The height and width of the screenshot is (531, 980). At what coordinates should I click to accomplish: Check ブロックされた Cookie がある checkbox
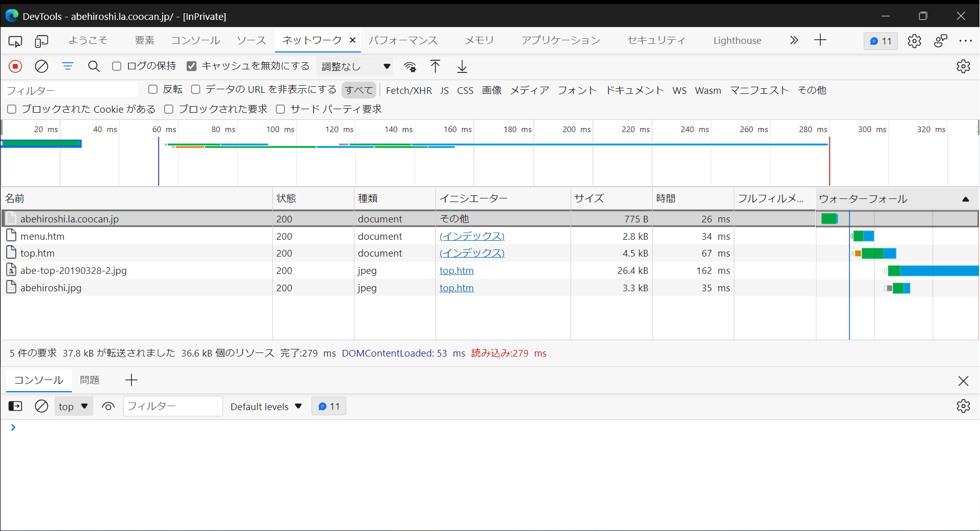pyautogui.click(x=12, y=109)
